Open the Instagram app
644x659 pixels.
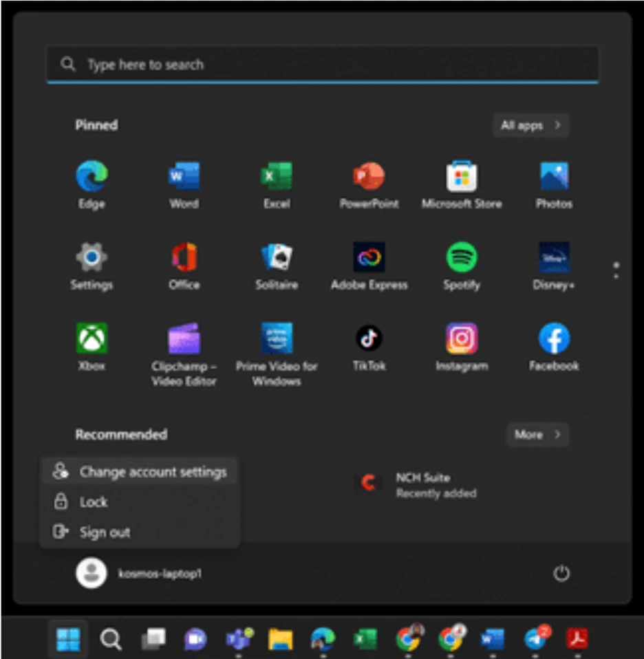tap(462, 347)
